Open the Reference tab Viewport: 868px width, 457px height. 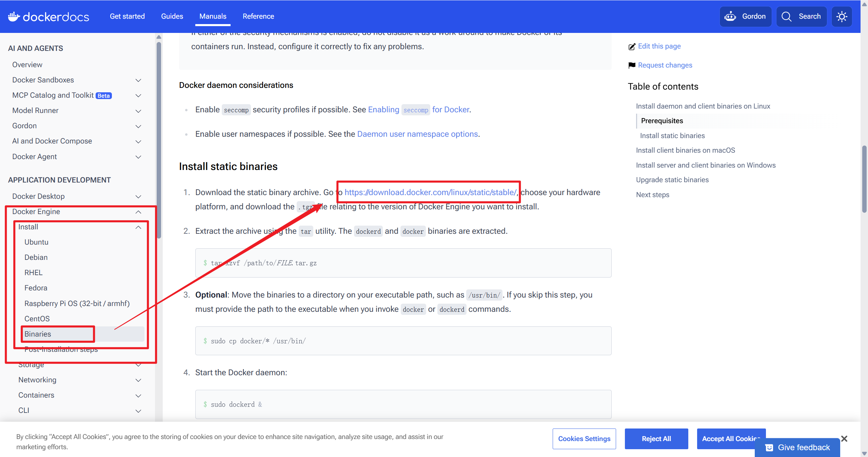click(x=258, y=16)
